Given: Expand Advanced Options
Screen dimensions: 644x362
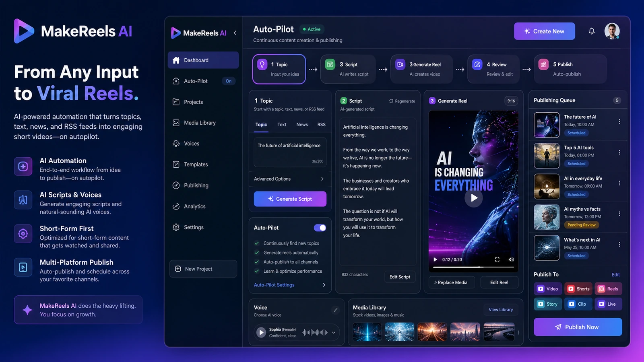Looking at the screenshot, I should click(x=290, y=179).
